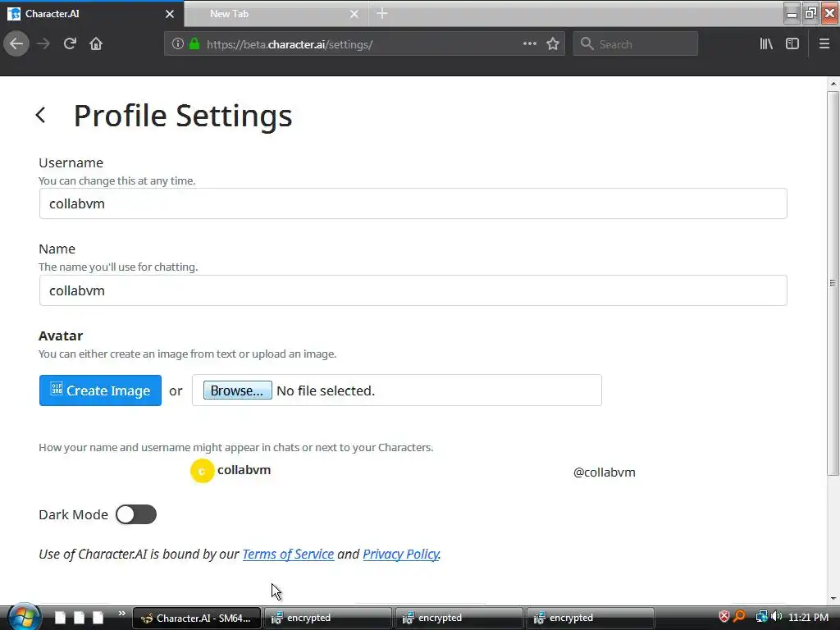This screenshot has height=630, width=840.
Task: Click the address bar URL
Action: [x=290, y=44]
